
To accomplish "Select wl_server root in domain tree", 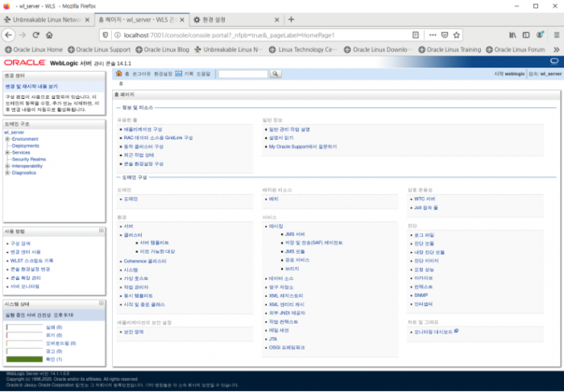I will [14, 132].
